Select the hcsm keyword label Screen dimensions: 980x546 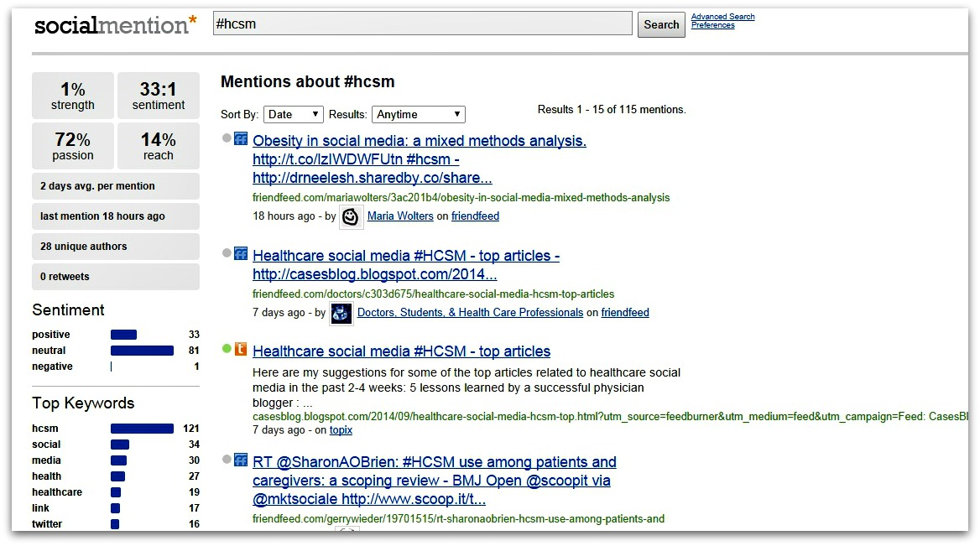45,429
